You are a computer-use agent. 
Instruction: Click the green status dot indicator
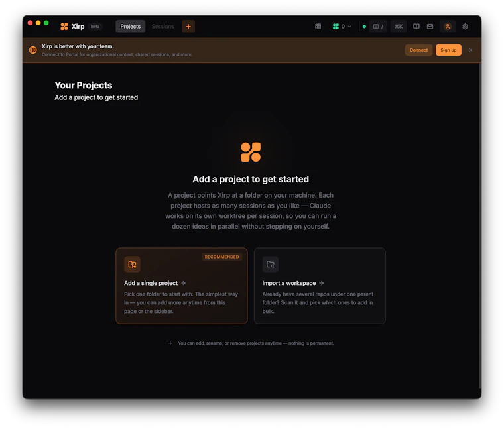[364, 27]
